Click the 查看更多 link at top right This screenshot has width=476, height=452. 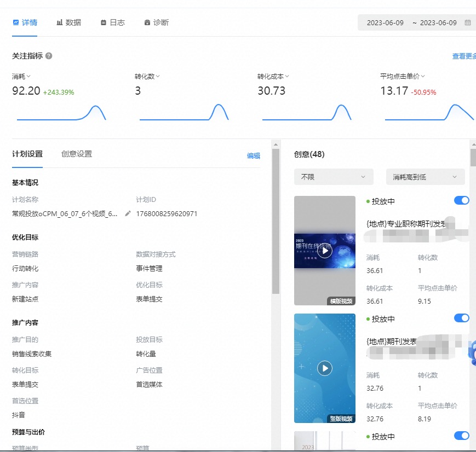pos(464,56)
